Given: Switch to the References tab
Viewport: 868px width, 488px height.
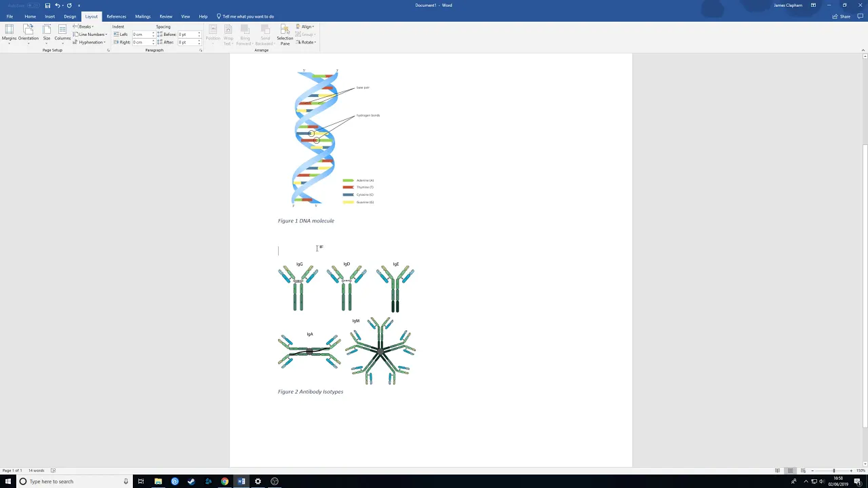Looking at the screenshot, I should tap(116, 16).
